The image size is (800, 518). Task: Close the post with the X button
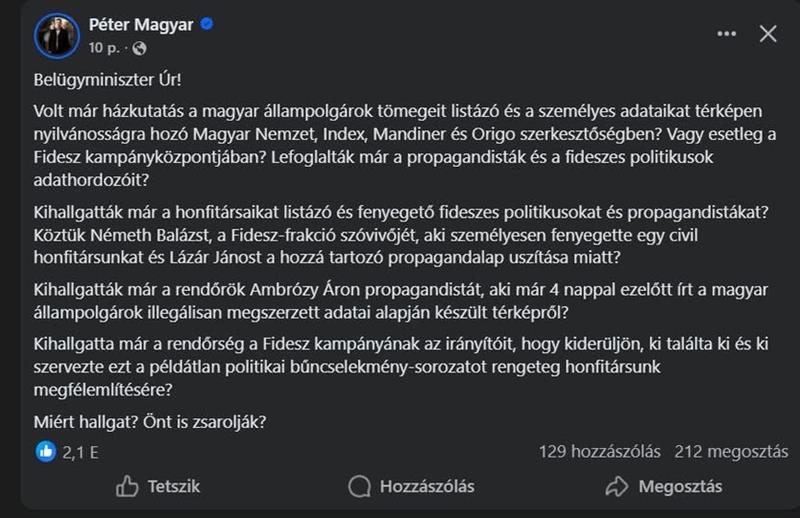[768, 34]
